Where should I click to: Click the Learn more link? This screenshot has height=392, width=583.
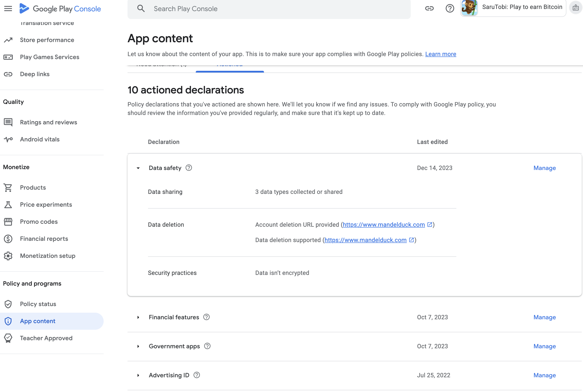tap(441, 54)
